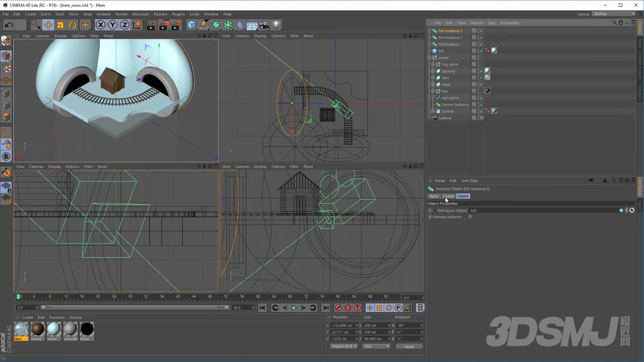Expand the lake object
This screenshot has width=644, height=362.
433,78
